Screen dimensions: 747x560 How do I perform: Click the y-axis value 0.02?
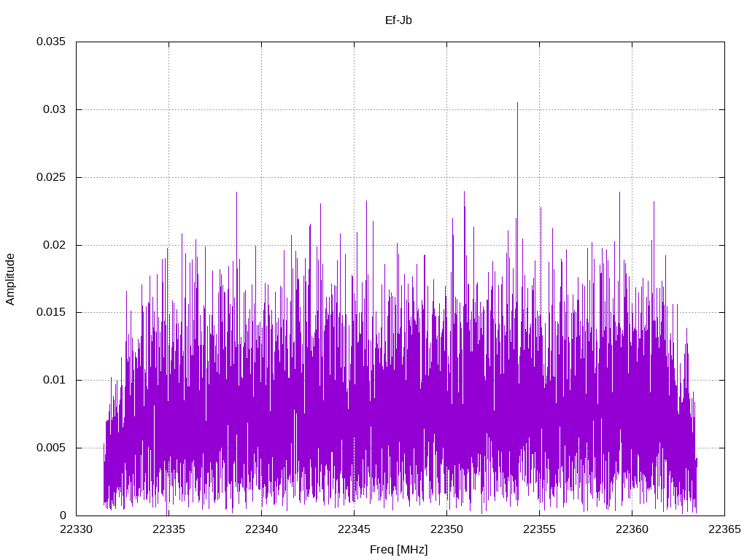54,245
